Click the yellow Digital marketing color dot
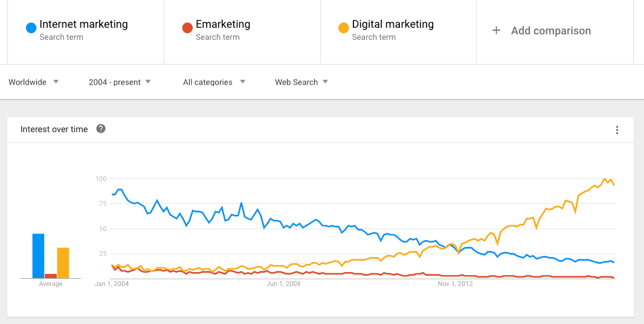644x324 pixels. (x=343, y=28)
